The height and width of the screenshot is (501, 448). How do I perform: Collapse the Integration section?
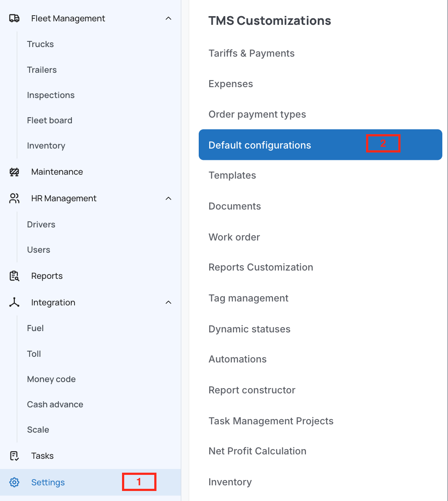(168, 302)
